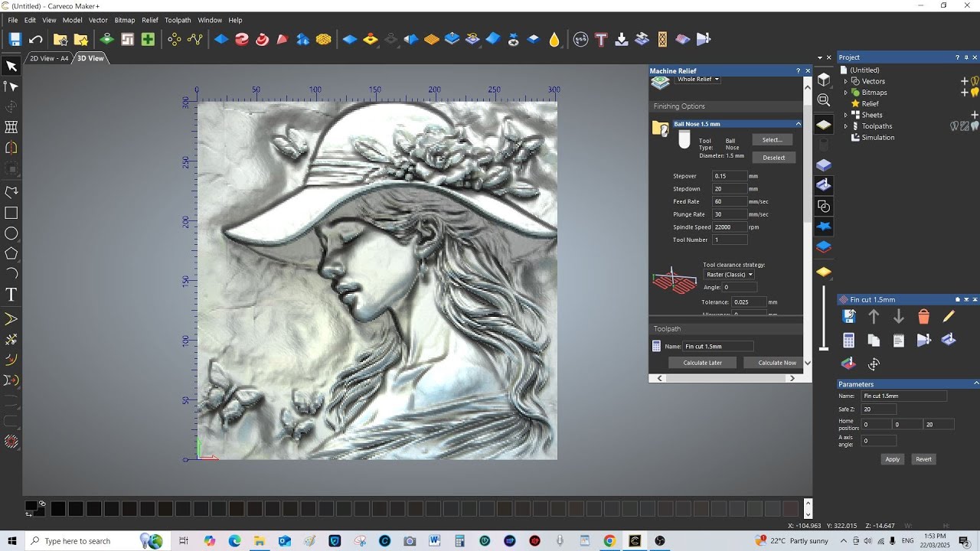Select the Node editing tool below Select arrow
980x551 pixels.
pyautogui.click(x=11, y=86)
